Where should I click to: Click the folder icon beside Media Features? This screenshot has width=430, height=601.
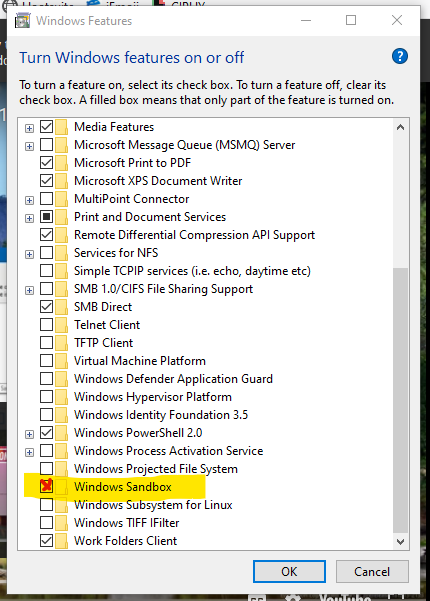click(61, 127)
